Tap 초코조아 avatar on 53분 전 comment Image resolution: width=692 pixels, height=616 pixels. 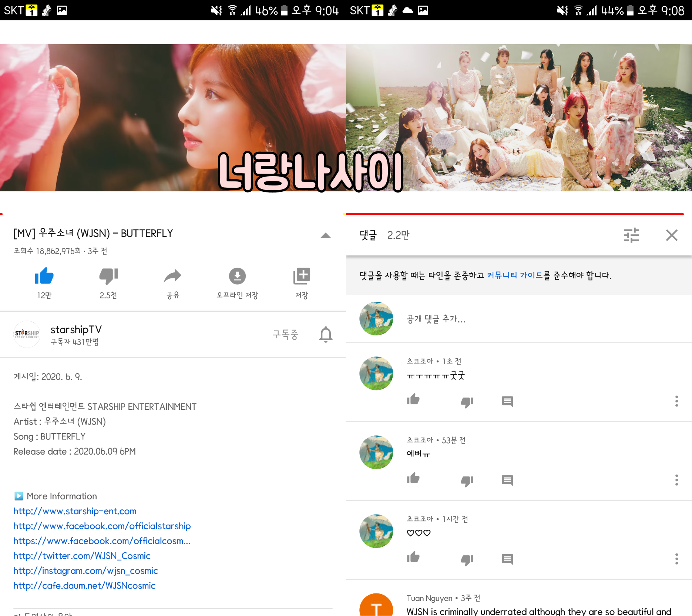click(376, 452)
